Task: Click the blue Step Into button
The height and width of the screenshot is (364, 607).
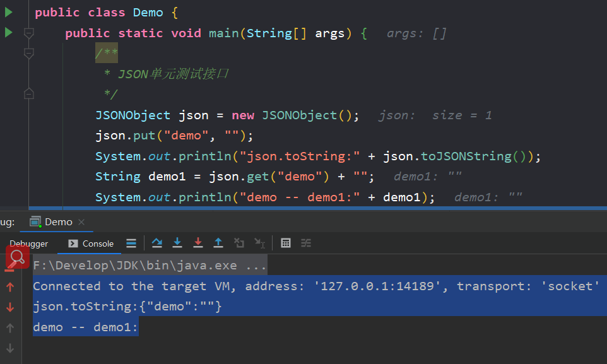Action: (178, 243)
